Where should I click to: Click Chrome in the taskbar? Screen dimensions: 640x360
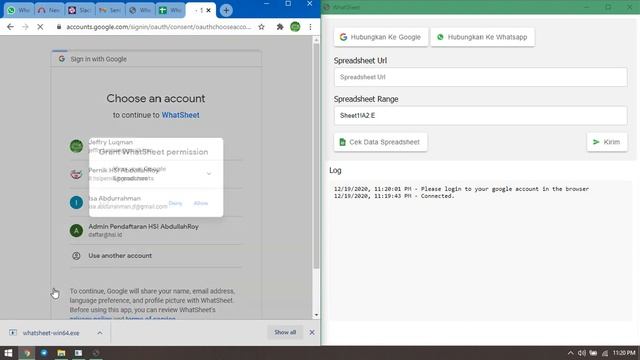(x=27, y=353)
